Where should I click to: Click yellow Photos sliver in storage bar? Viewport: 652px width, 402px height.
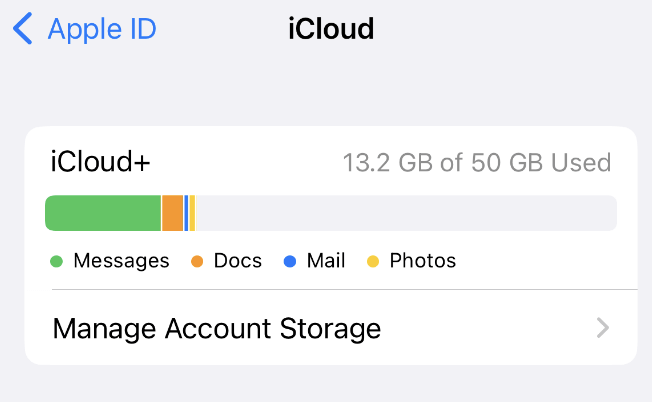click(x=192, y=213)
